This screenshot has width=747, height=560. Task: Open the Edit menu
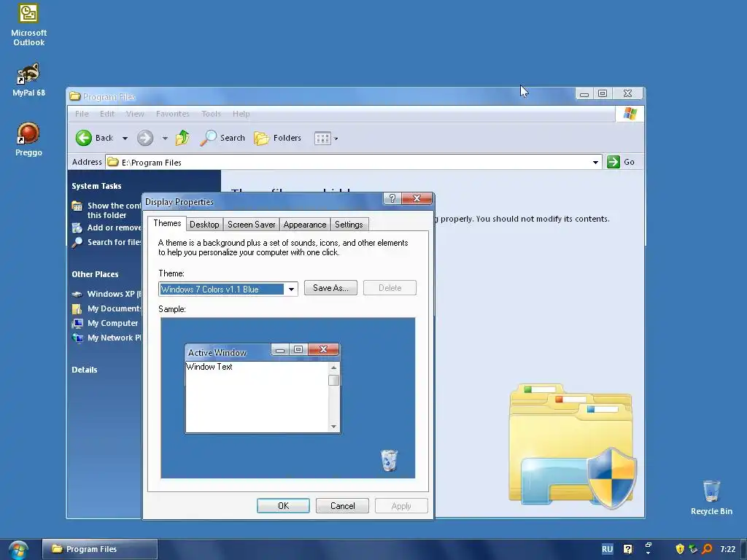coord(107,114)
